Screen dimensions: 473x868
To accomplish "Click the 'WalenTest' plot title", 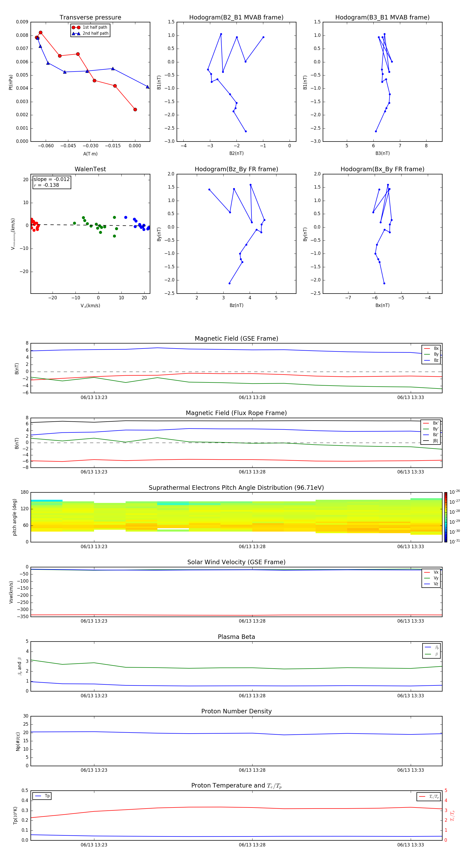I will [x=90, y=169].
